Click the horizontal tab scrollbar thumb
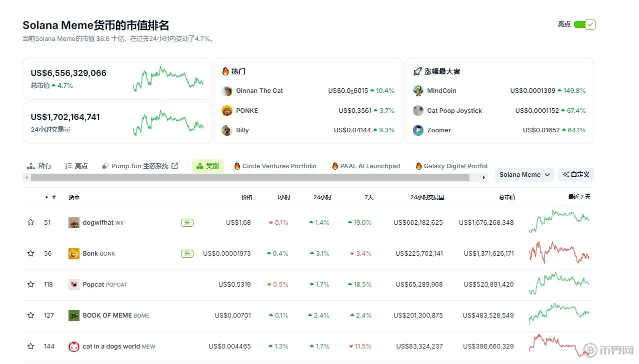Viewport: 639px width, 364px height. (250, 177)
